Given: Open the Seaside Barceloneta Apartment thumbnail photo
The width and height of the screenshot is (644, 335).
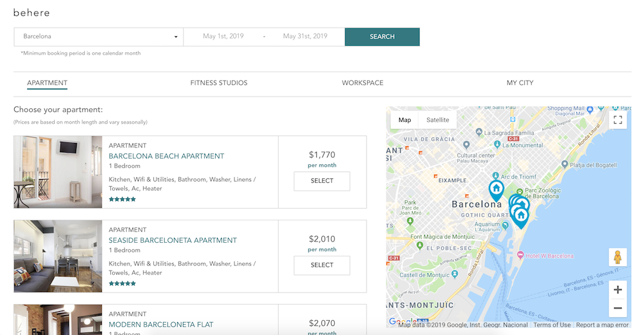Looking at the screenshot, I should 58,256.
